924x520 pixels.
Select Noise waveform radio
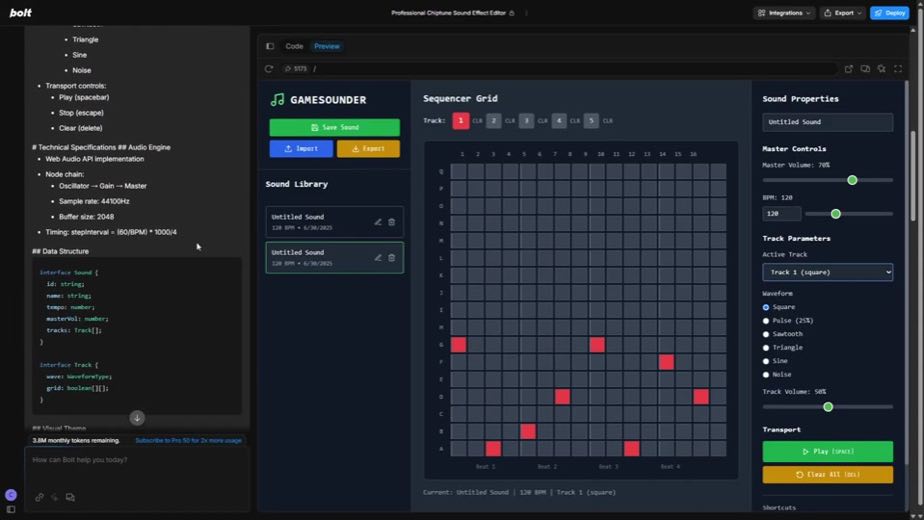click(766, 374)
